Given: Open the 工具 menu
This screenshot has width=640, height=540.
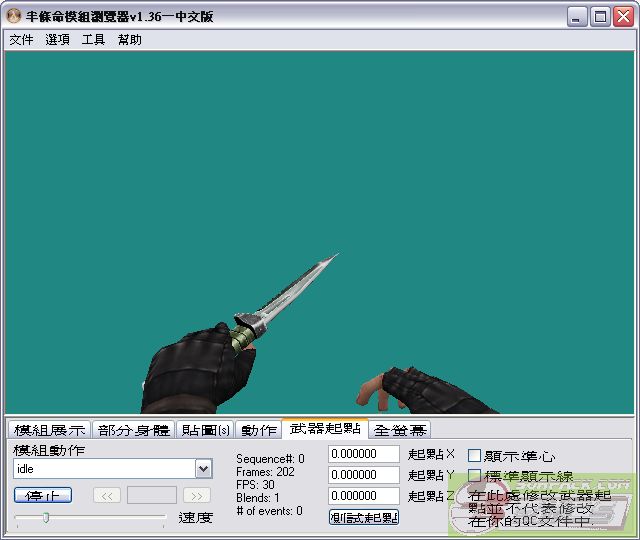Looking at the screenshot, I should 93,40.
